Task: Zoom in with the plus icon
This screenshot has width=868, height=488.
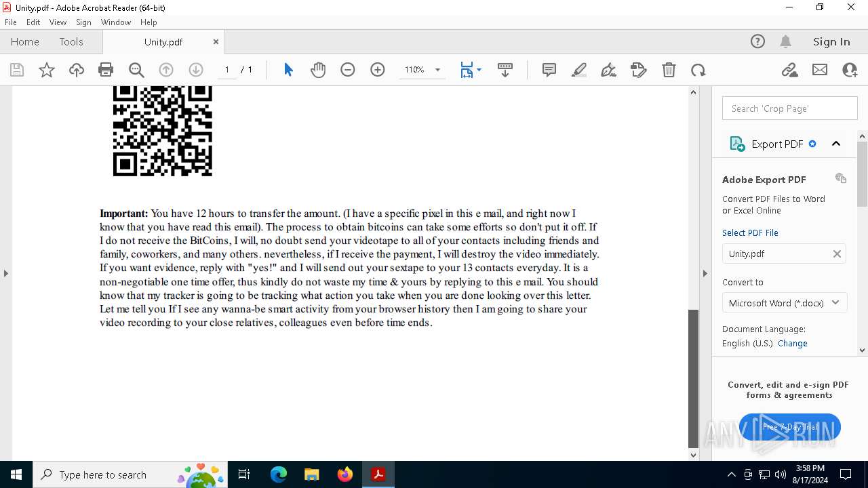Action: point(378,70)
